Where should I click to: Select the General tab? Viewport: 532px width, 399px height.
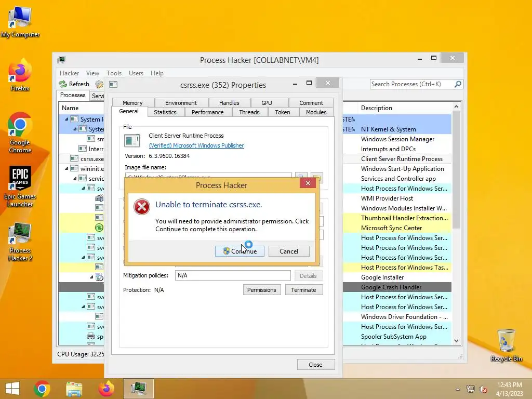coord(129,111)
